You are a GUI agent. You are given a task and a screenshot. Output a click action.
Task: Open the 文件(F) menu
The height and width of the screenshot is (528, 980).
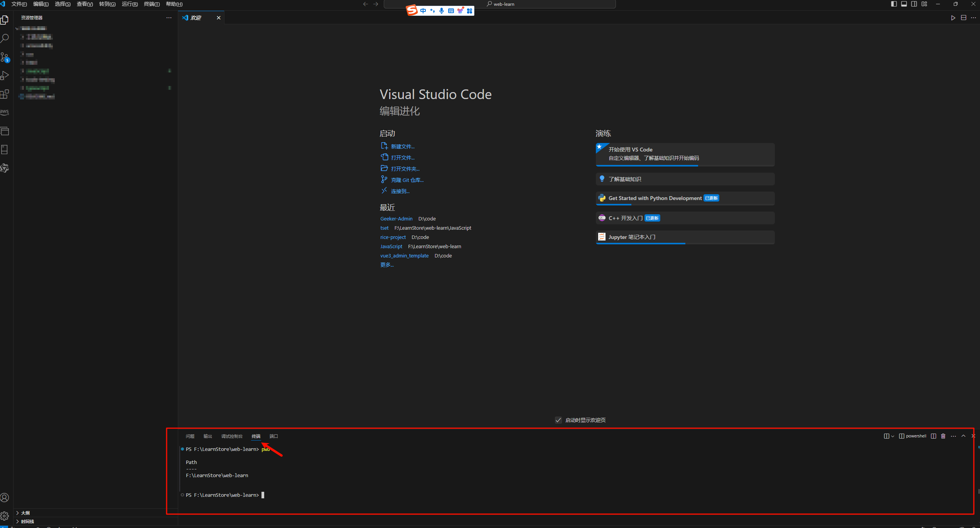point(19,4)
